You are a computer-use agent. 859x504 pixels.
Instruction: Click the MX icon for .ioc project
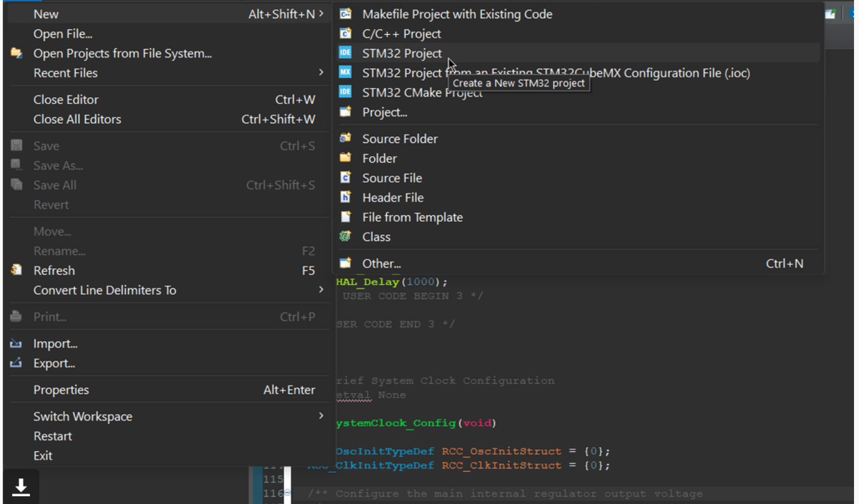point(345,72)
